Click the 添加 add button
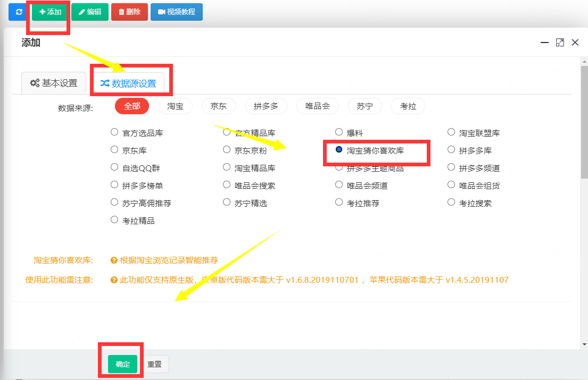This screenshot has width=588, height=380. click(50, 12)
